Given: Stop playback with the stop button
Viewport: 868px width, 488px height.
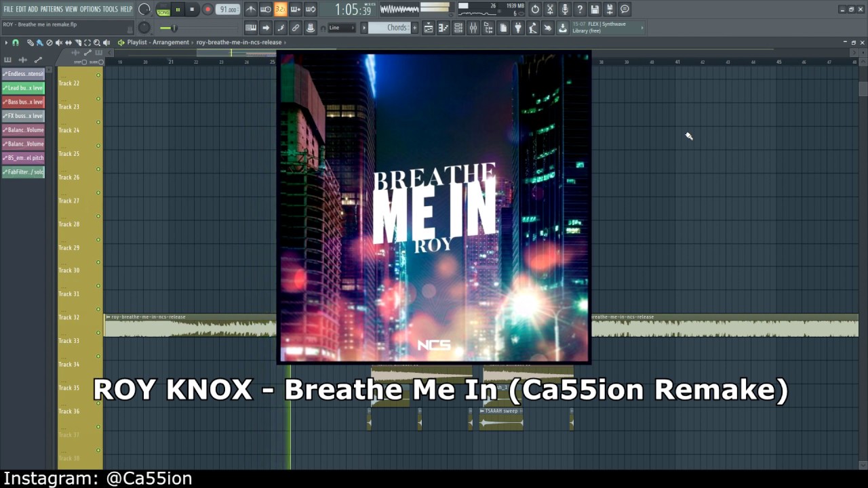Looking at the screenshot, I should [192, 9].
